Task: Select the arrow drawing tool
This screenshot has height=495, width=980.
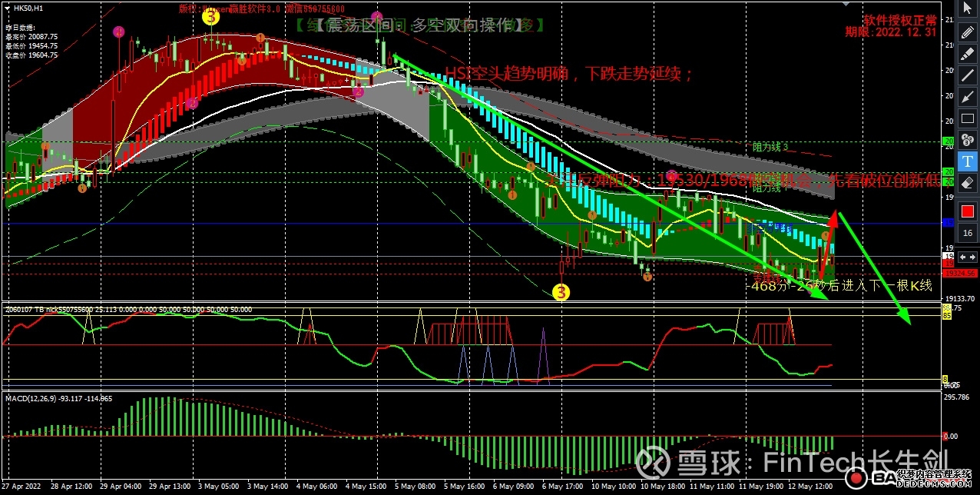Action: click(968, 98)
